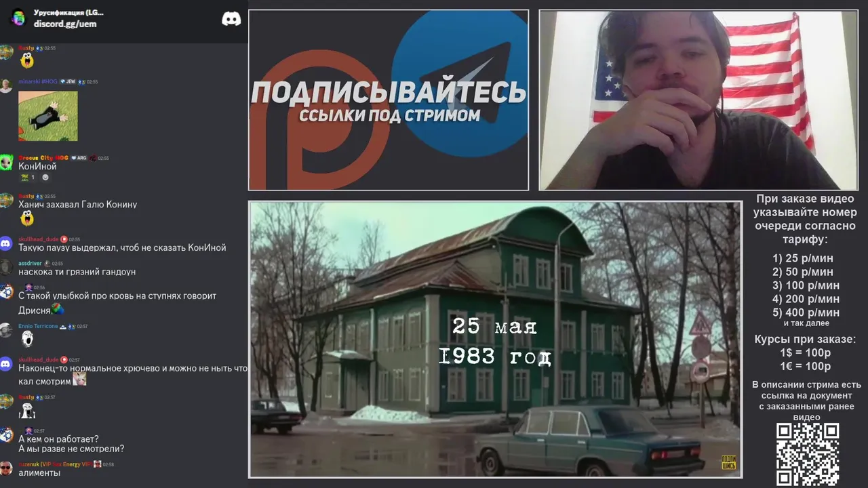Click the yellow watermark logo in video corner
The image size is (868, 488).
click(x=729, y=462)
